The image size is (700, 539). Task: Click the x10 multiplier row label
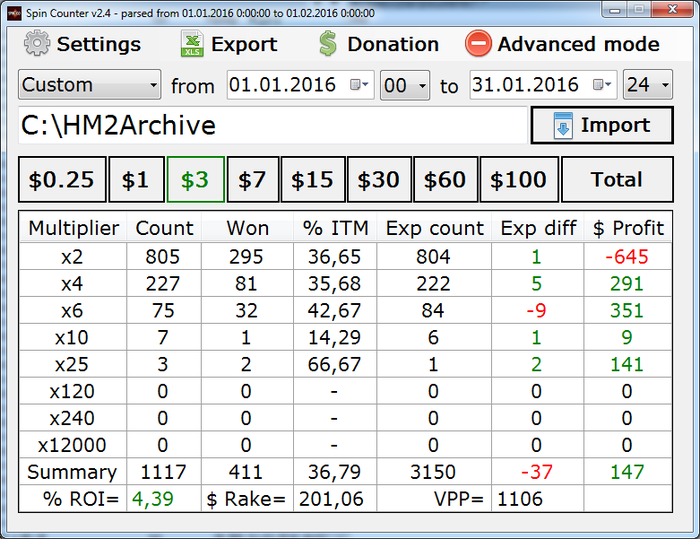pyautogui.click(x=72, y=338)
